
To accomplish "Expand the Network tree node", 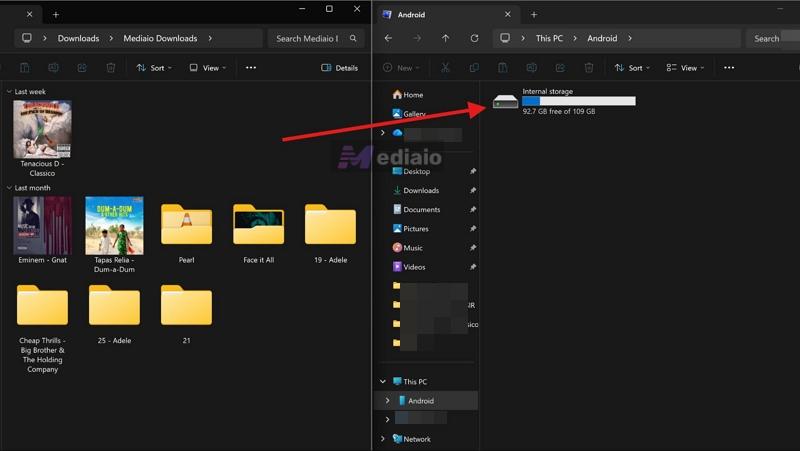I will (x=383, y=439).
